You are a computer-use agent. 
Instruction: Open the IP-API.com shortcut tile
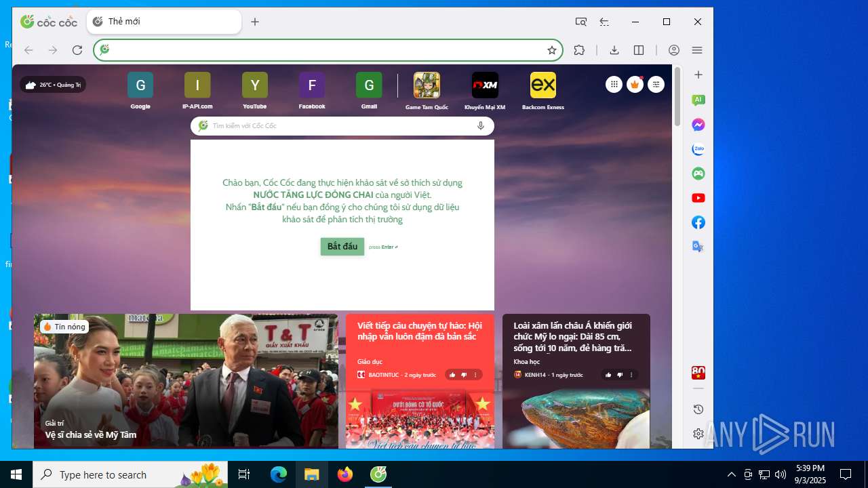click(x=197, y=85)
